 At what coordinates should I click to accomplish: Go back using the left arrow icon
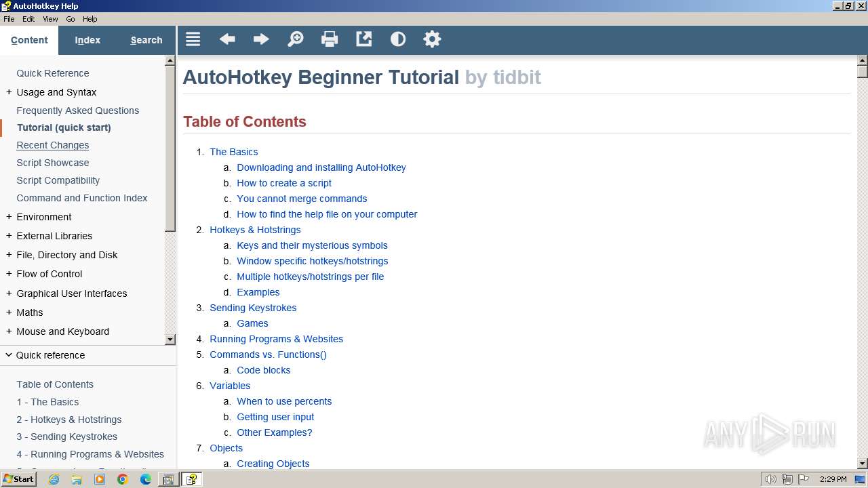coord(227,39)
